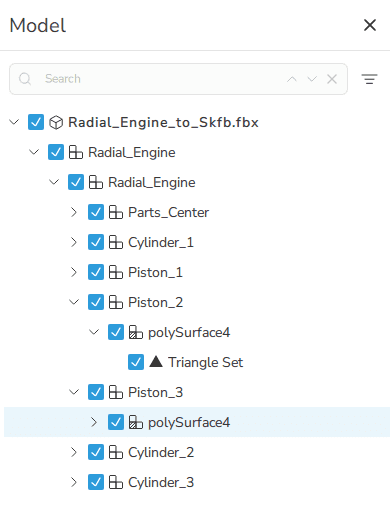Expand polySurface4 under Piston_3
Screen dimensions: 390x511
94,422
